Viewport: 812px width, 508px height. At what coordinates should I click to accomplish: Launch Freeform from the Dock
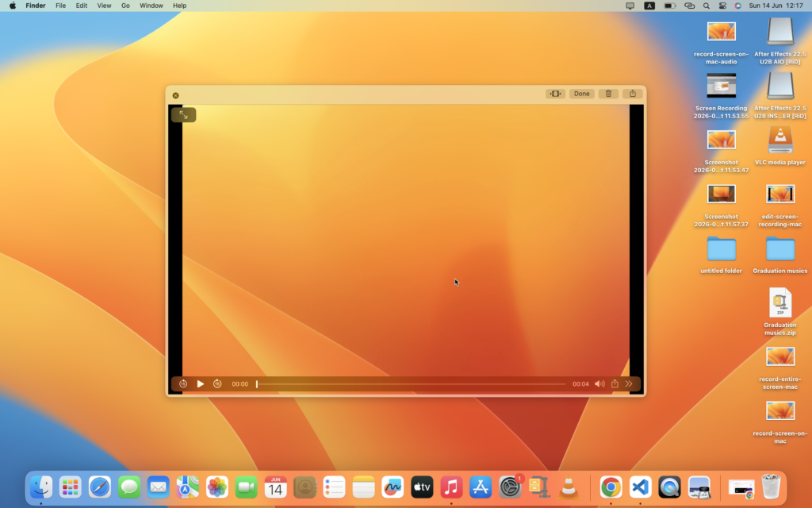click(393, 487)
